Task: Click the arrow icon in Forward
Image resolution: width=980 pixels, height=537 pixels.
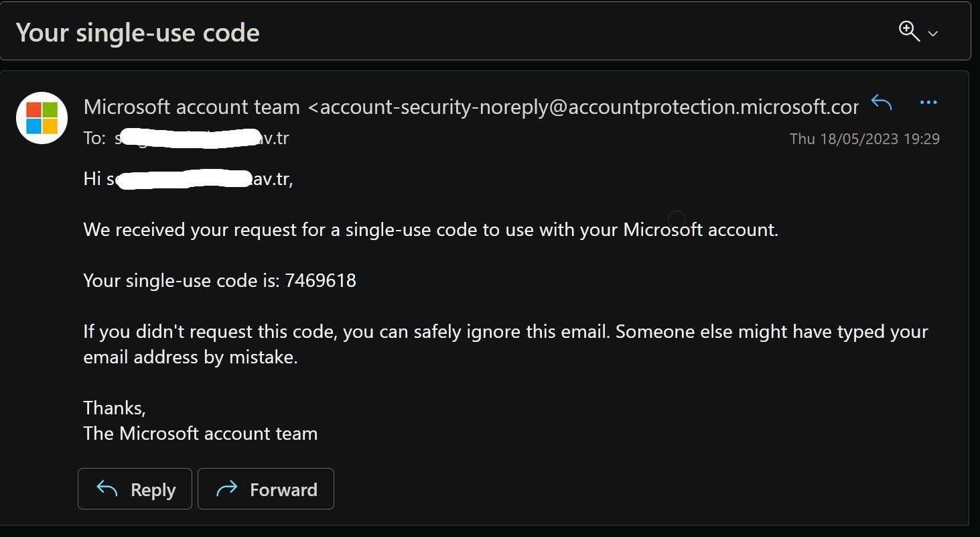Action: 227,488
